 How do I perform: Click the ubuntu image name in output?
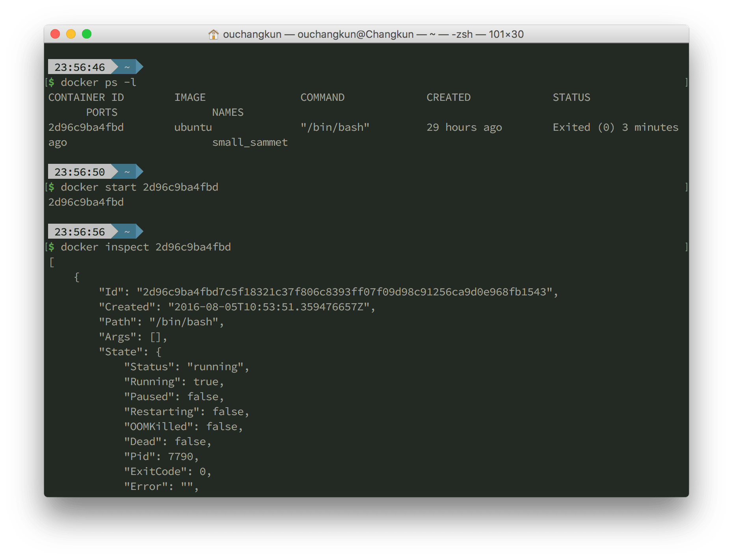coord(193,127)
